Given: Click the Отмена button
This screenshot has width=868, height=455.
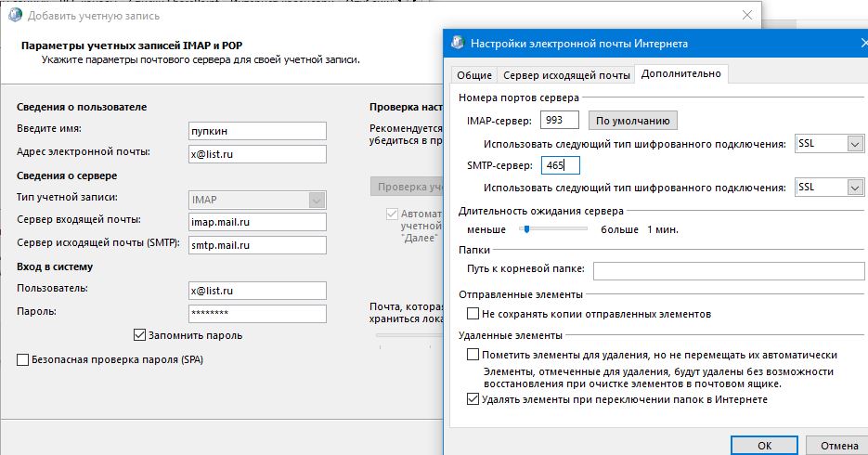Looking at the screenshot, I should [838, 446].
